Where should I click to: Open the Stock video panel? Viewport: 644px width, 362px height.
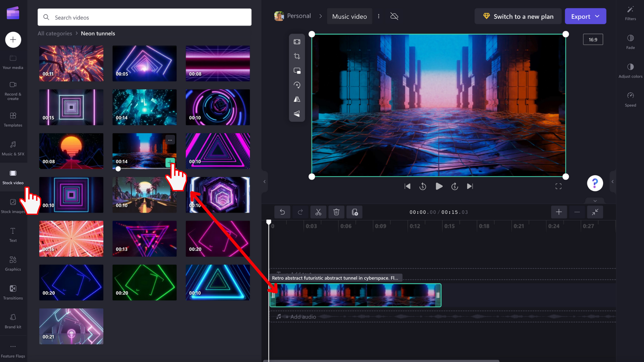[x=13, y=177]
